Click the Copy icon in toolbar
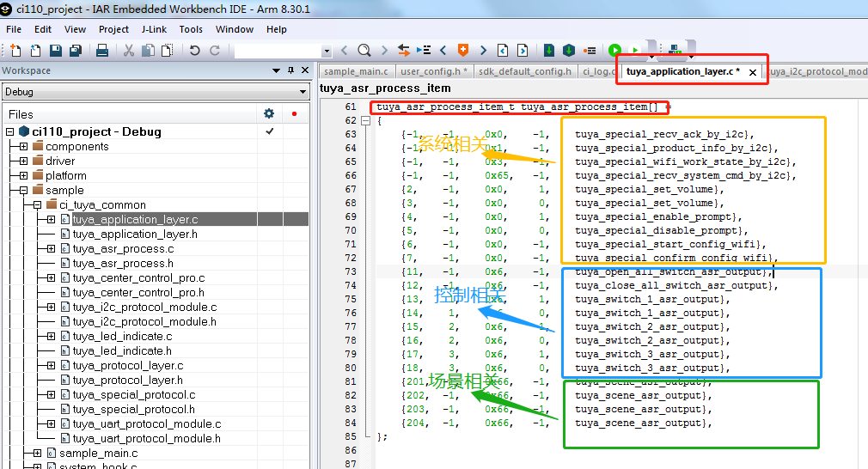 [x=148, y=51]
